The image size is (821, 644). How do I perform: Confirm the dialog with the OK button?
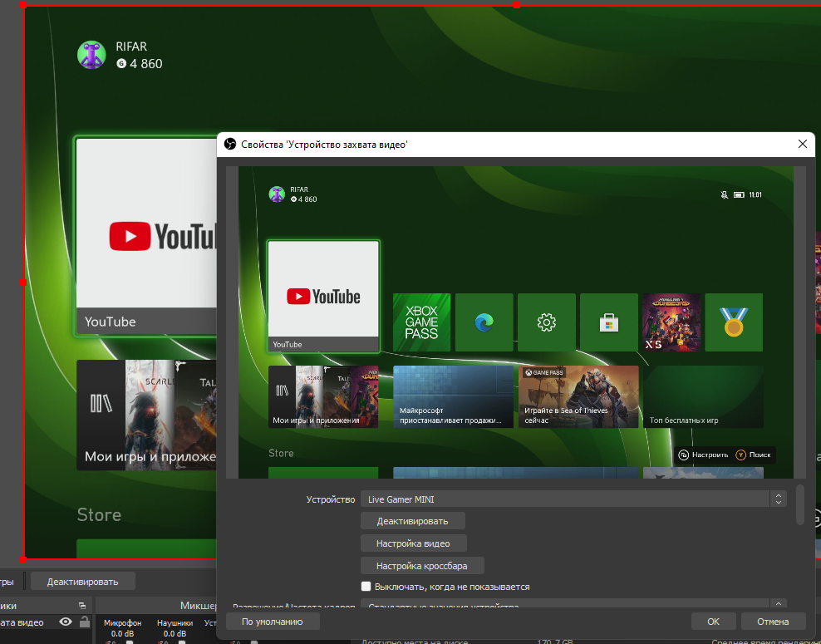tap(713, 622)
